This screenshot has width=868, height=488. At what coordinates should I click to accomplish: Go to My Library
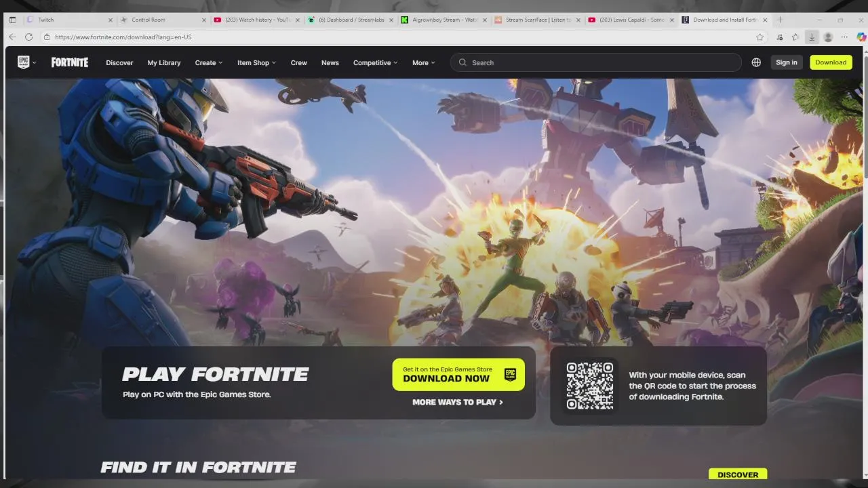click(x=164, y=62)
